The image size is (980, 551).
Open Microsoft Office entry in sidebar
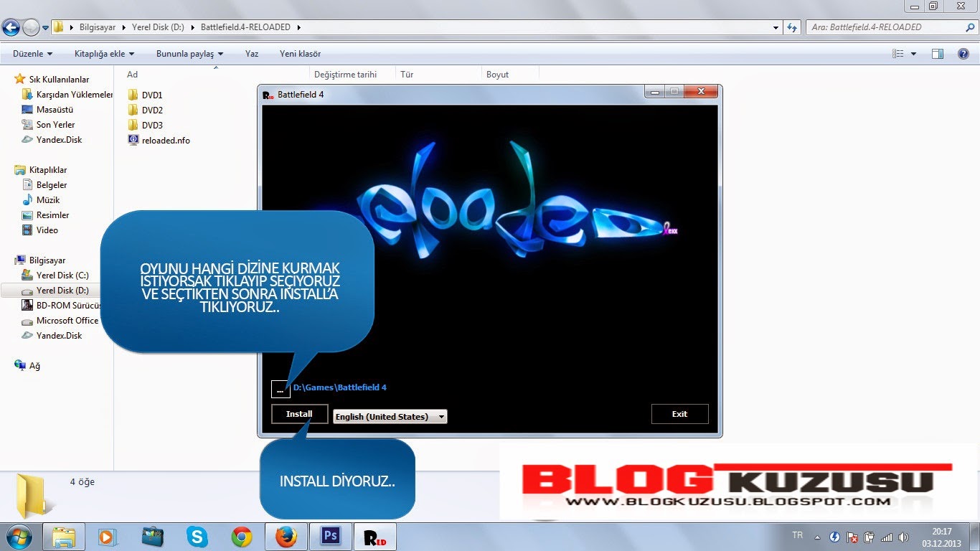click(x=60, y=321)
